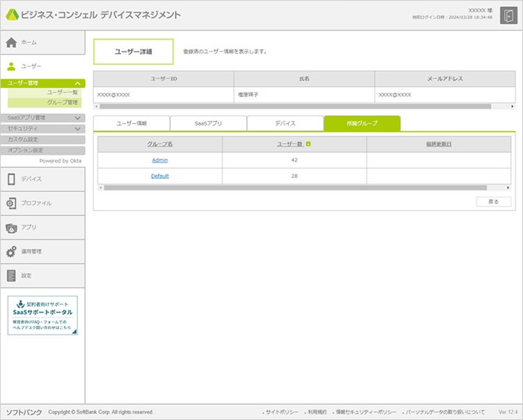Open the Device tablet icon

[x=11, y=179]
